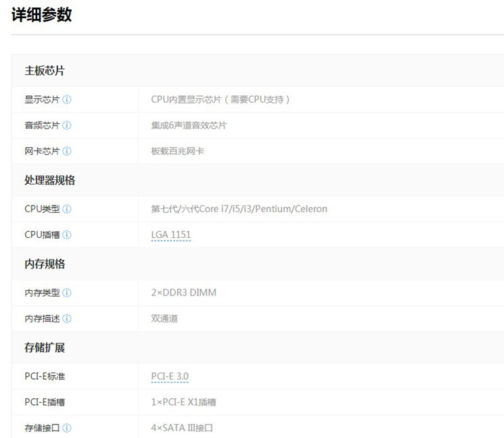
Task: Click the 显示芯片 label
Action: (42, 99)
